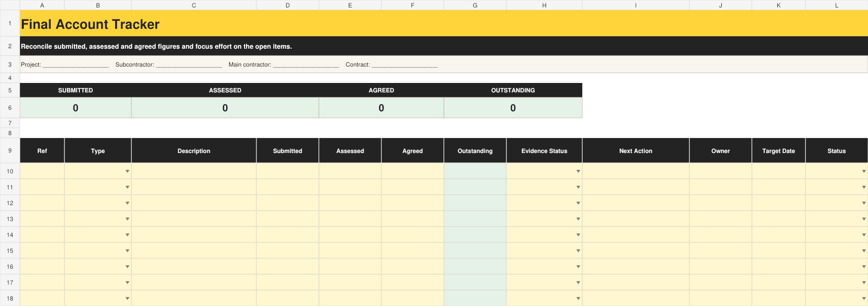
Task: Select column G header
Action: click(x=475, y=5)
